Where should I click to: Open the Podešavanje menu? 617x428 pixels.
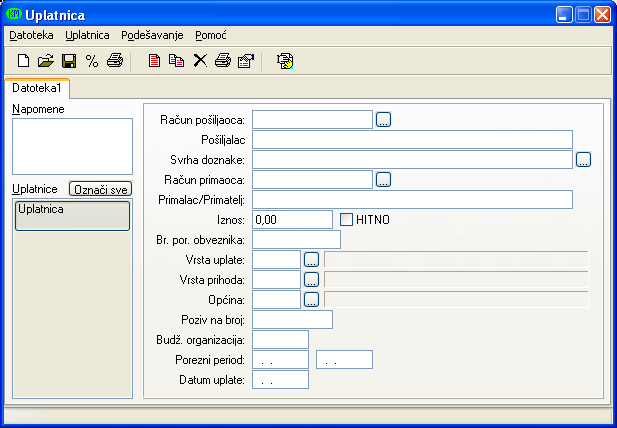[152, 35]
